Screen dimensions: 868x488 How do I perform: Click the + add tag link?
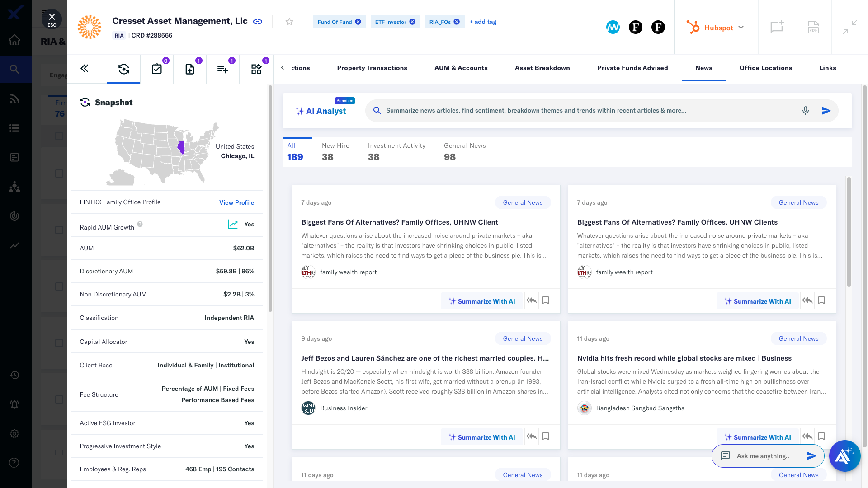pos(483,22)
